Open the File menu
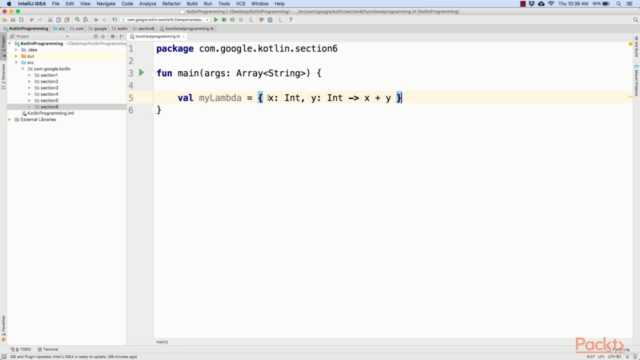The width and height of the screenshot is (640, 360). click(56, 4)
